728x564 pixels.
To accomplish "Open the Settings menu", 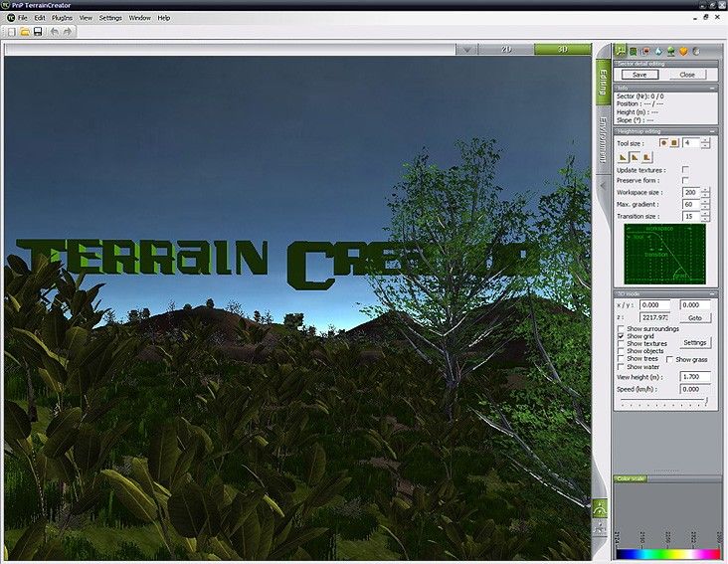I will (110, 18).
